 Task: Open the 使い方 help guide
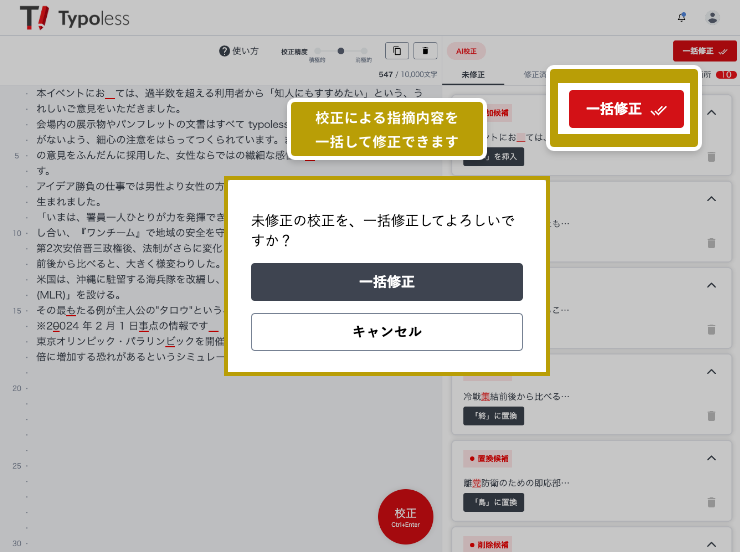239,51
